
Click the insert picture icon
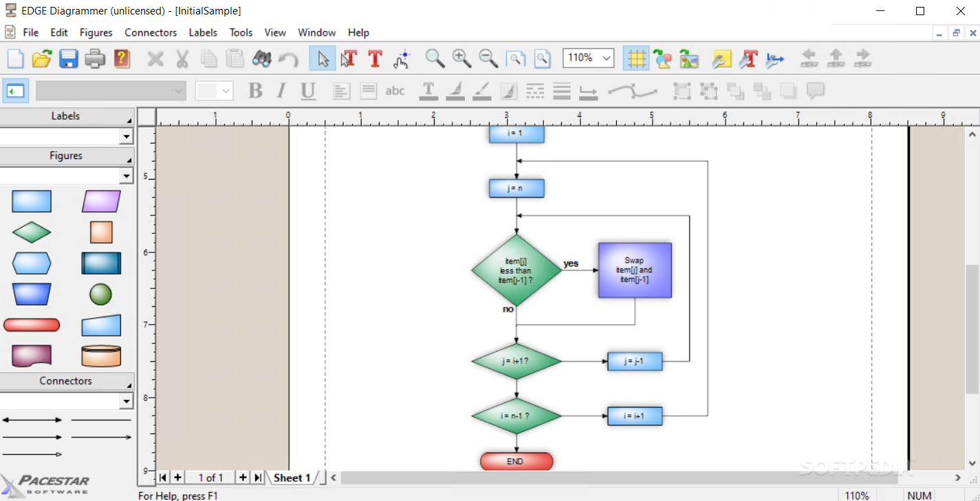click(x=689, y=58)
